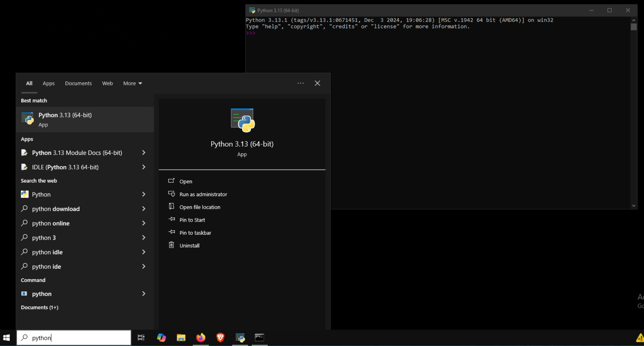Switch to the Documents search tab

pos(78,83)
